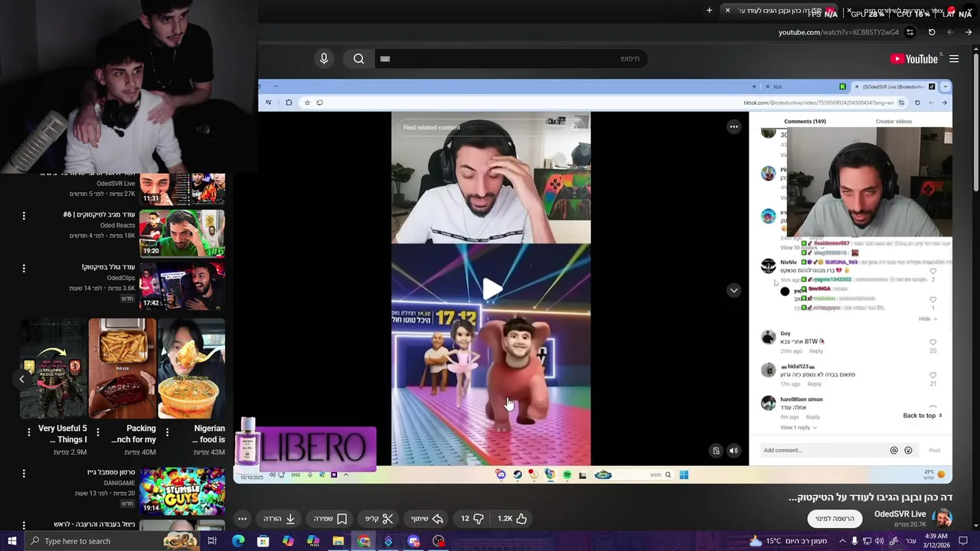Viewport: 980px width, 551px height.
Task: Click the YouTube logo
Action: 914,59
